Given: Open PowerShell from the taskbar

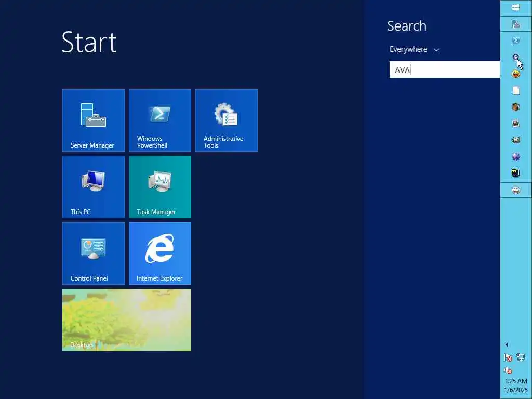Looking at the screenshot, I should point(516,41).
